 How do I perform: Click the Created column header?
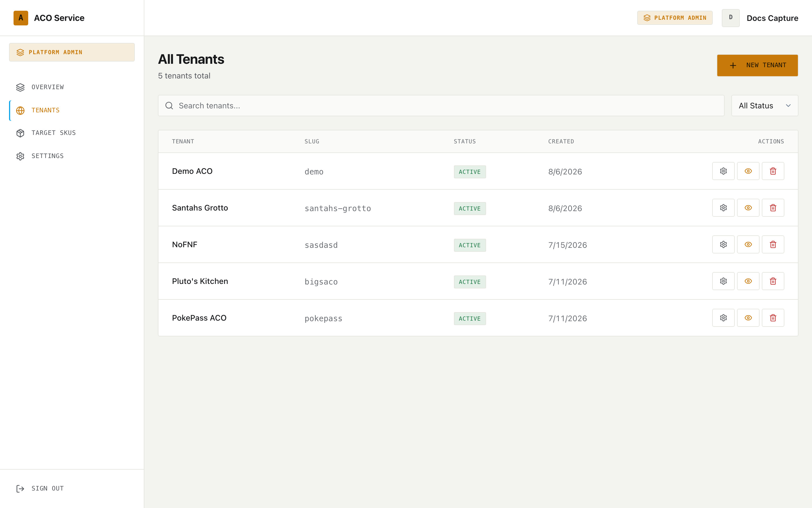pyautogui.click(x=561, y=141)
